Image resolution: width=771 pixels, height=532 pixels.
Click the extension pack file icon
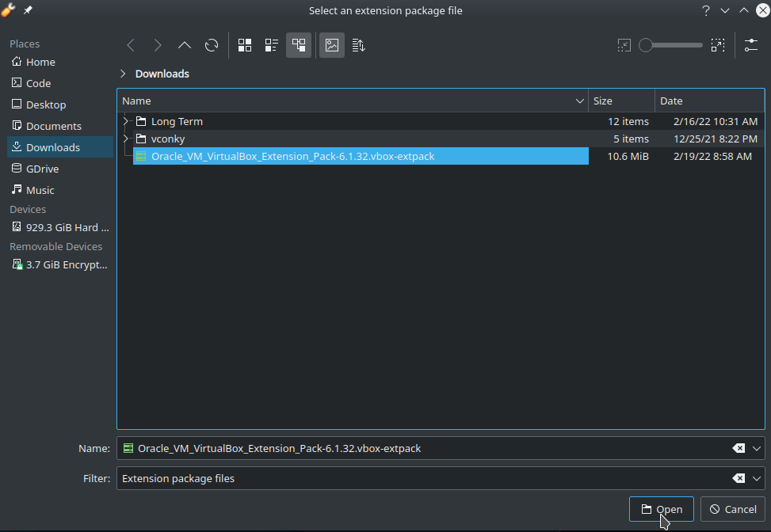click(x=141, y=156)
